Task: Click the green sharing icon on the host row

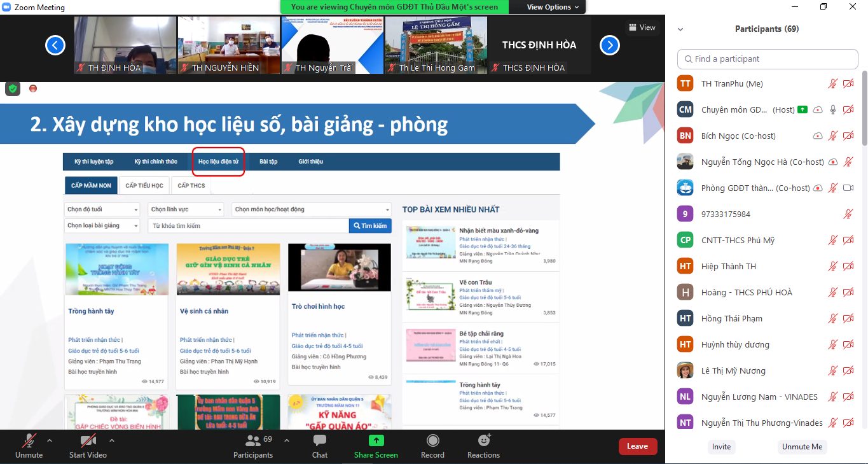Action: [x=803, y=109]
